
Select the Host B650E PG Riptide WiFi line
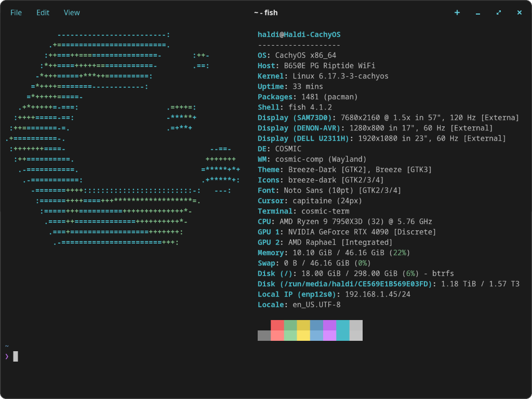pyautogui.click(x=316, y=65)
